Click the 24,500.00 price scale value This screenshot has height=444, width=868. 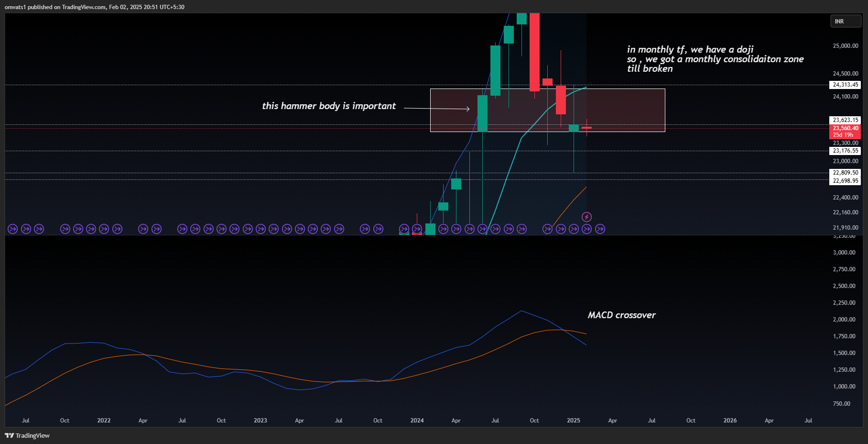point(845,74)
